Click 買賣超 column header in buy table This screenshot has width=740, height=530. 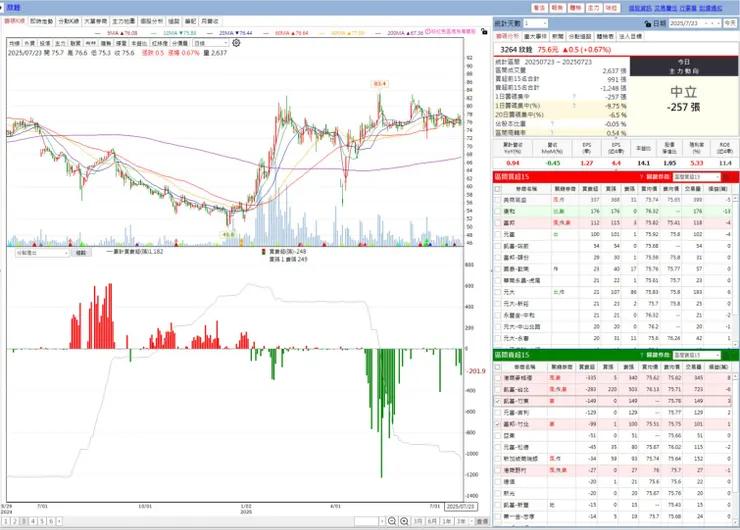[590, 189]
